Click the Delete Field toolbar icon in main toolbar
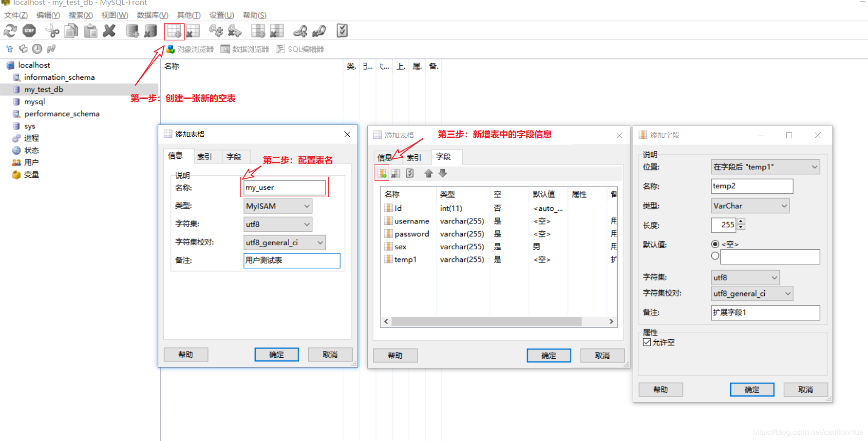The image size is (868, 441). (277, 31)
